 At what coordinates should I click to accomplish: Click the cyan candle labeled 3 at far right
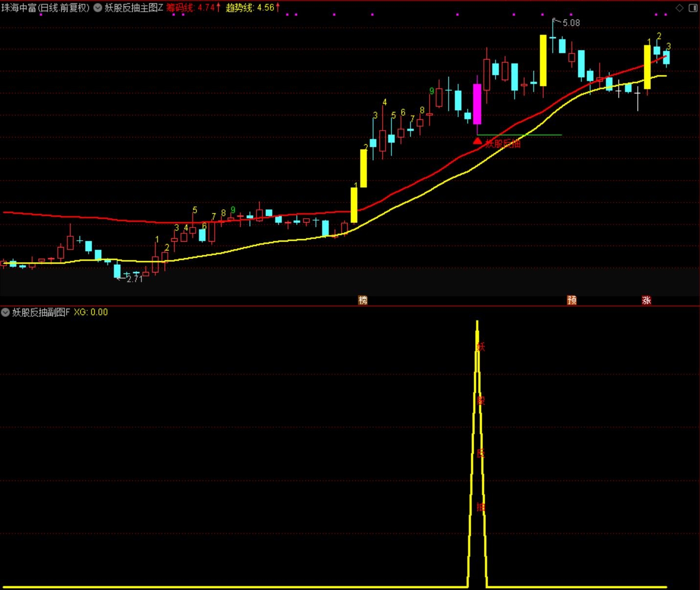[666, 58]
